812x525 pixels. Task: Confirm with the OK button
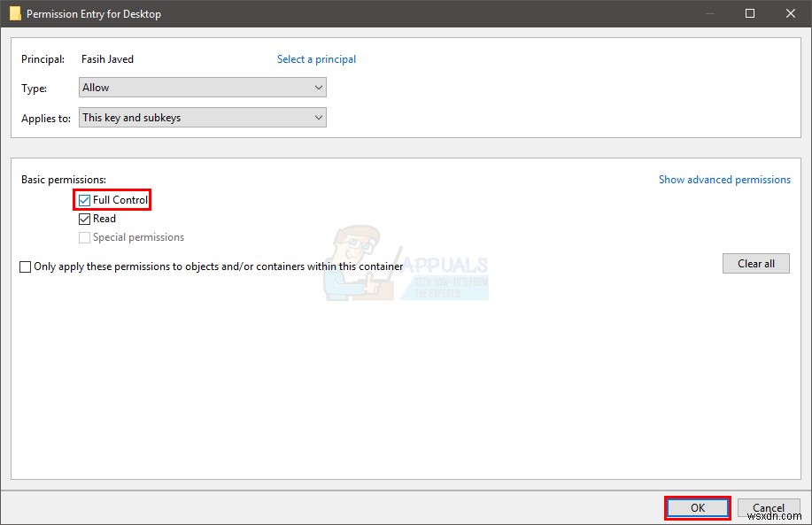coord(698,508)
